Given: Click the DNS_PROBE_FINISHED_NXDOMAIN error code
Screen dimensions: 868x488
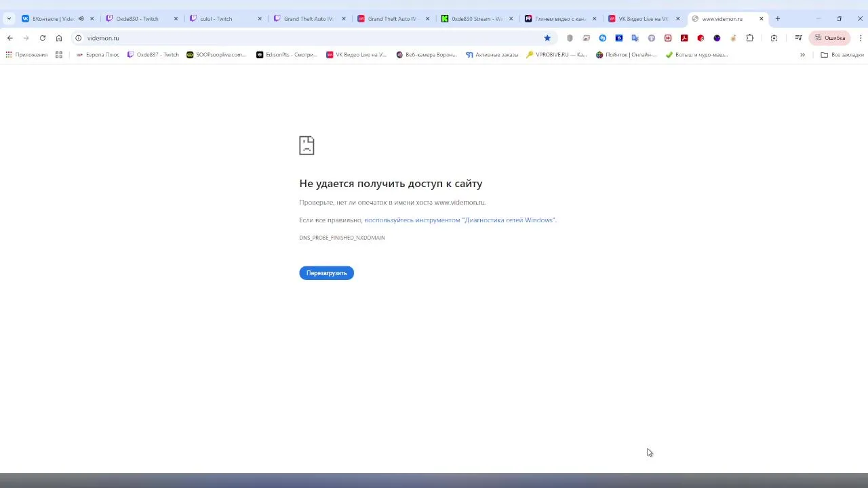Looking at the screenshot, I should tap(342, 238).
